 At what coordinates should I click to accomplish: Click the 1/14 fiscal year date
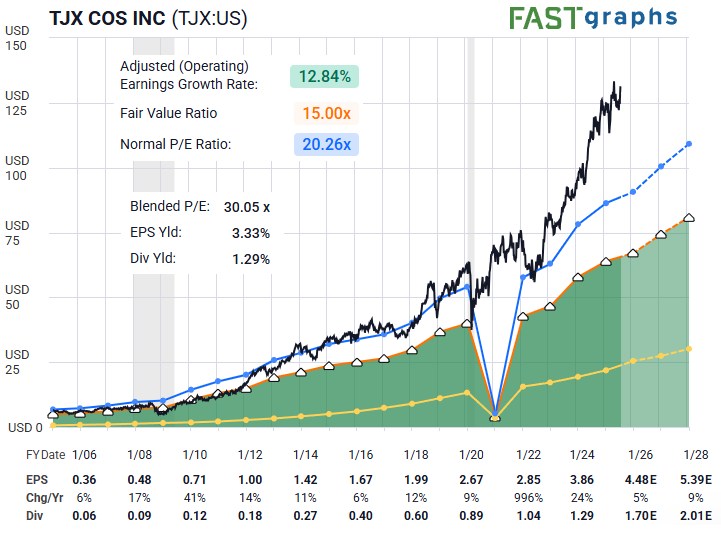[305, 455]
